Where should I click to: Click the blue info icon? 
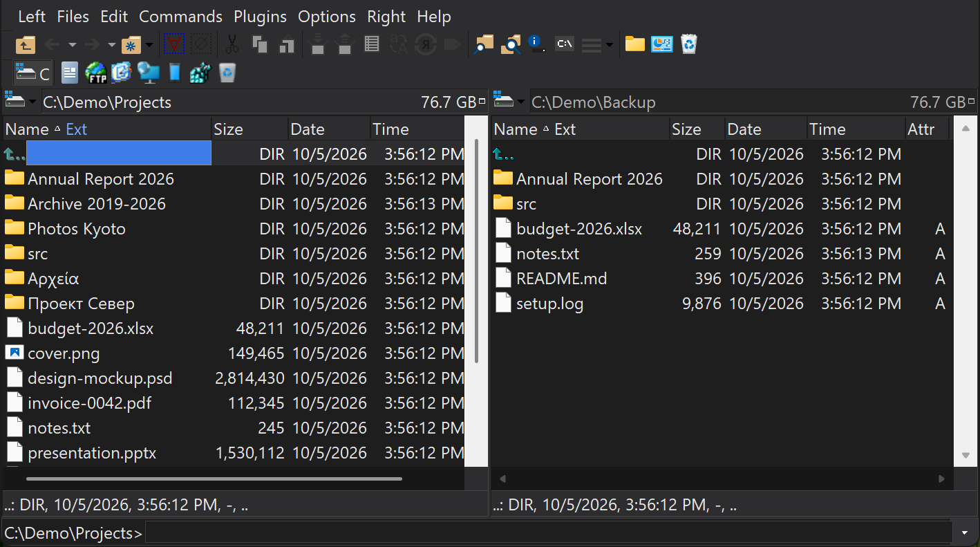537,45
